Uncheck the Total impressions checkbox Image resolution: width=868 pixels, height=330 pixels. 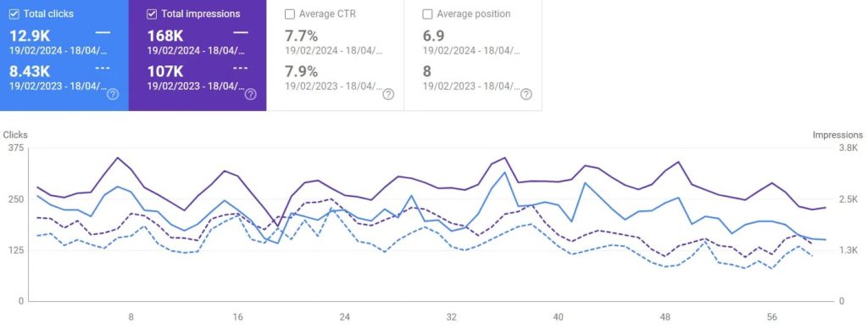click(x=152, y=14)
